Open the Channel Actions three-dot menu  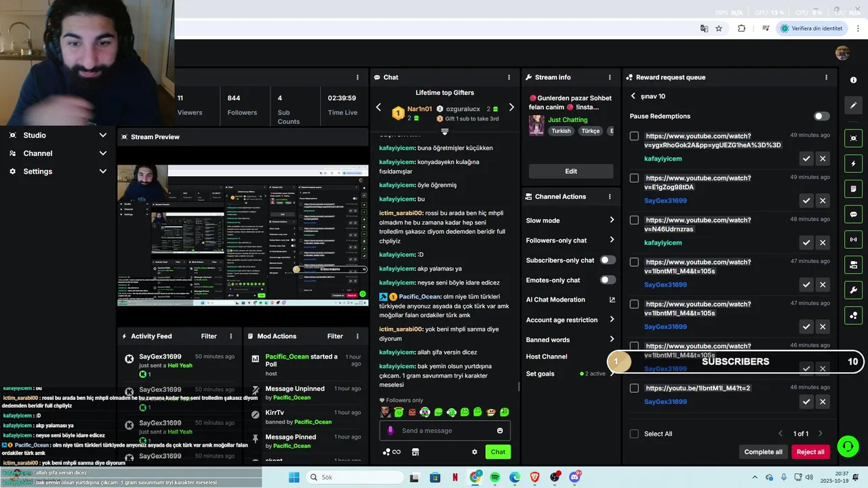610,197
